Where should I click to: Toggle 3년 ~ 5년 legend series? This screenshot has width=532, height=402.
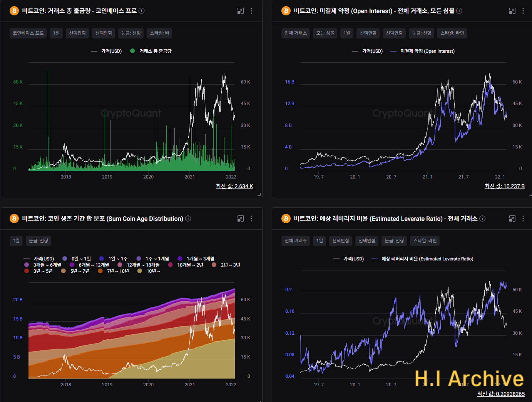click(38, 271)
